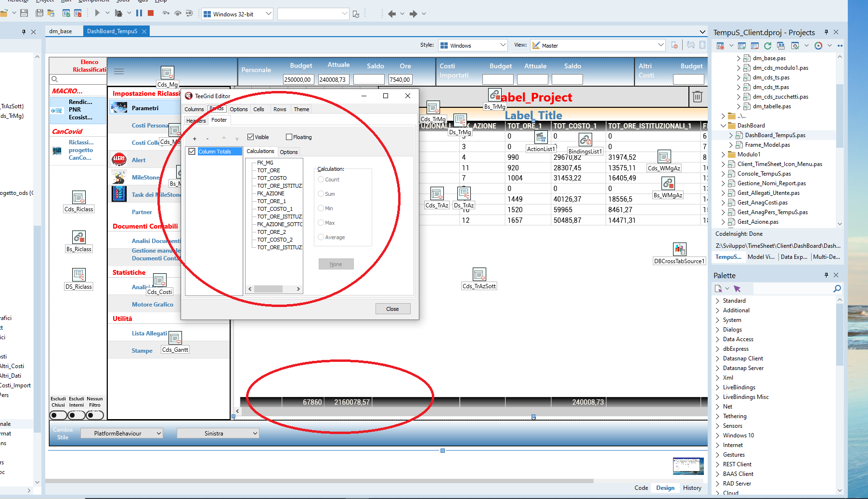Select the DS_Riclass datasource component
Screen dimensions: 868x499
coord(79,275)
